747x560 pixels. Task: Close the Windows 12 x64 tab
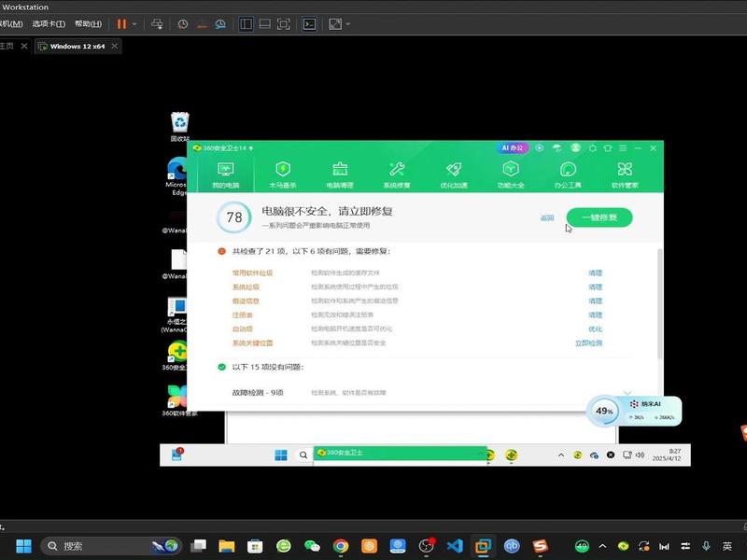coord(114,46)
